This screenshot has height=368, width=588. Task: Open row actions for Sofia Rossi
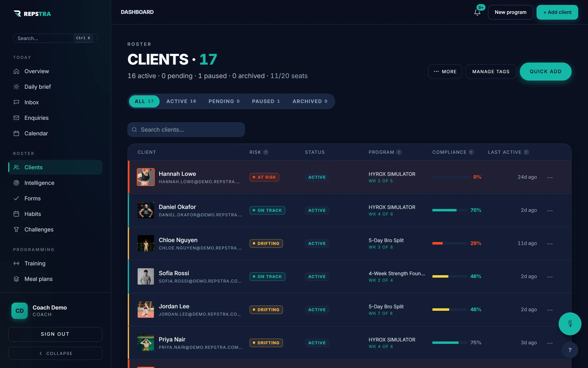click(550, 276)
